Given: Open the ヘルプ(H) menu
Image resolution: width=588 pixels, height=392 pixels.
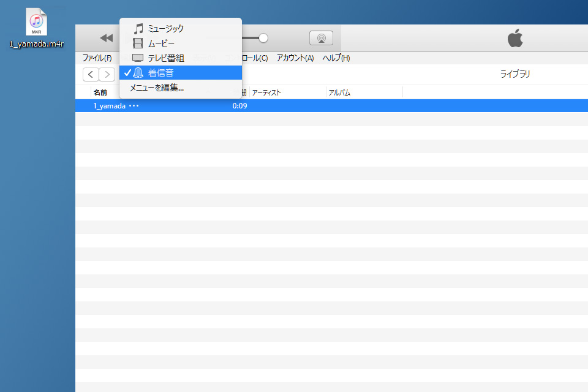Looking at the screenshot, I should (x=336, y=58).
